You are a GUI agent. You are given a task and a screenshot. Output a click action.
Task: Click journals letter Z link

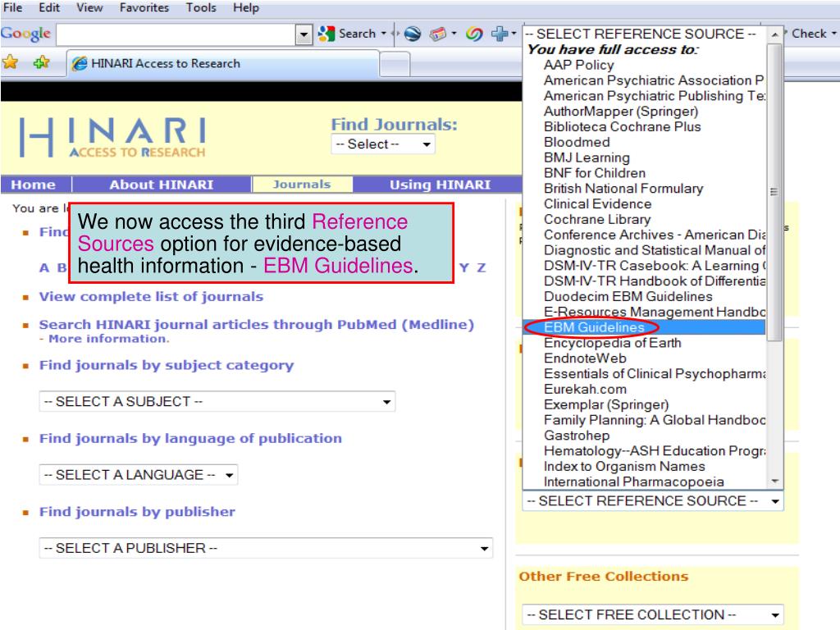coord(482,268)
